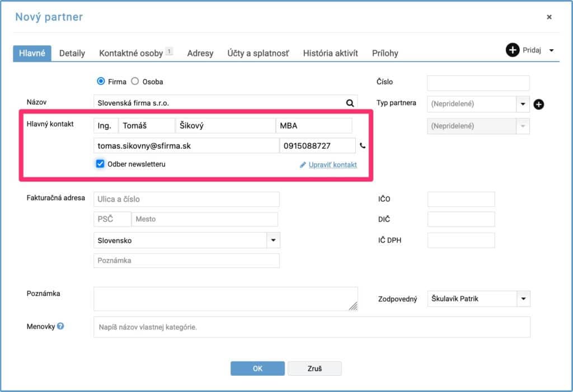
Task: Cancel with the Zruš button
Action: pyautogui.click(x=314, y=369)
